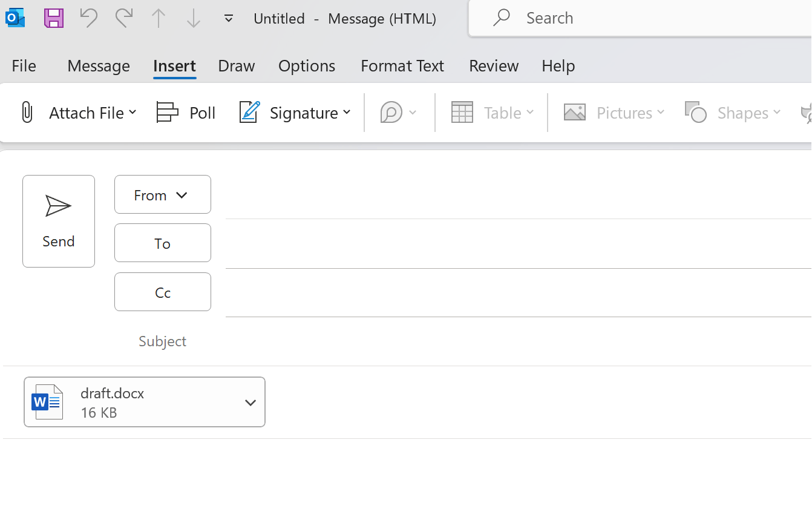Switch to the Draw tab
The image size is (812, 523).
click(237, 66)
